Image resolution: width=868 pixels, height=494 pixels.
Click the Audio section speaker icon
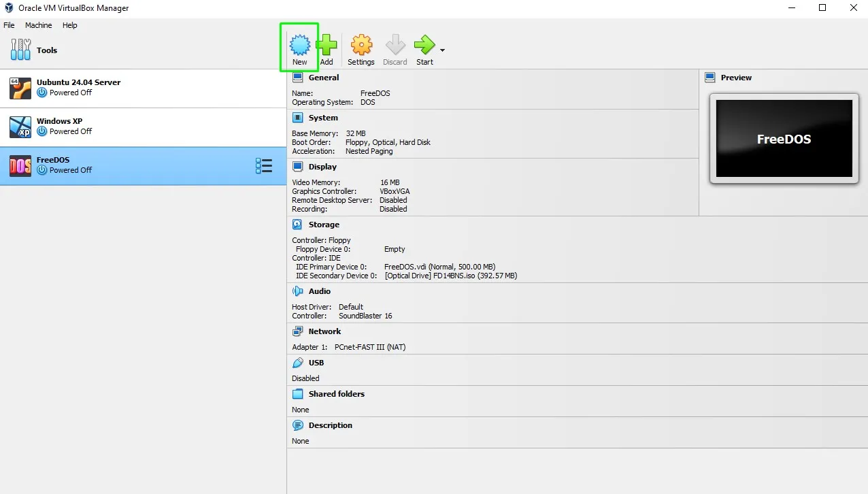coord(297,291)
